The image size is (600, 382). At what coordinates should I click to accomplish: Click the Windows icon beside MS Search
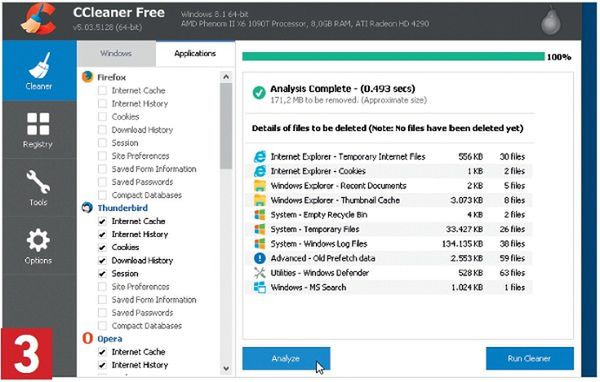pyautogui.click(x=260, y=287)
